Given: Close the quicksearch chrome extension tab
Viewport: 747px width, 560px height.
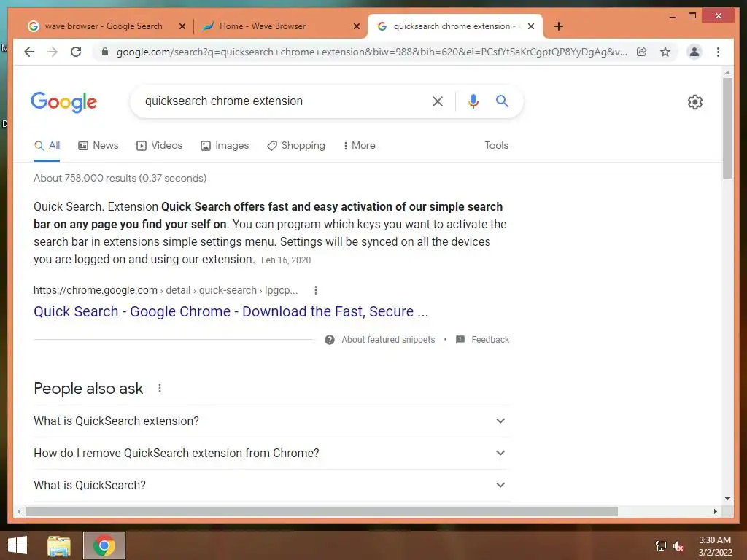Looking at the screenshot, I should click(531, 26).
